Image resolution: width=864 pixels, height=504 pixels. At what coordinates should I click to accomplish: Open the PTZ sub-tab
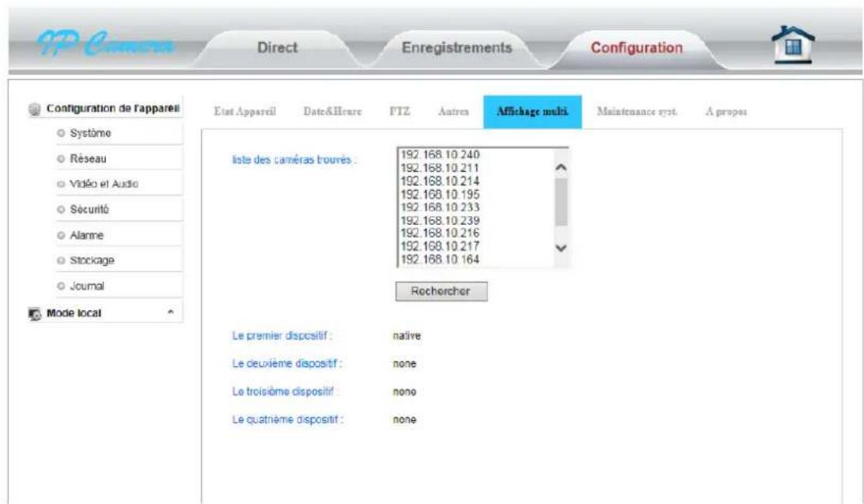pyautogui.click(x=400, y=112)
